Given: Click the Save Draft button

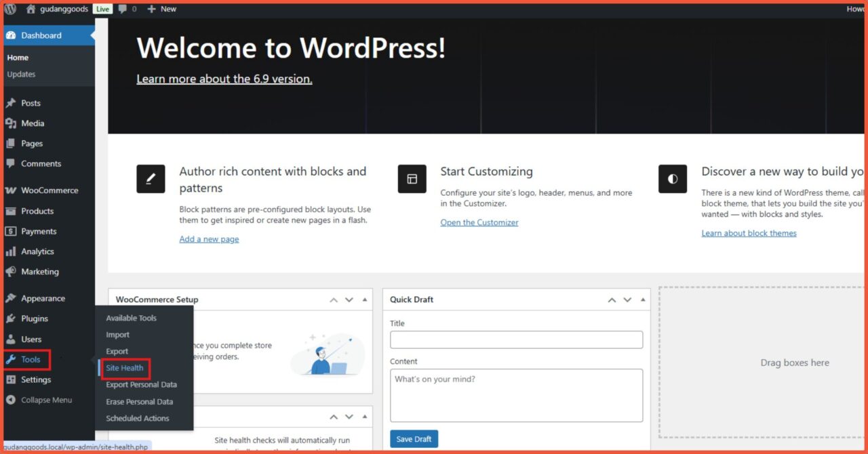Looking at the screenshot, I should [414, 438].
